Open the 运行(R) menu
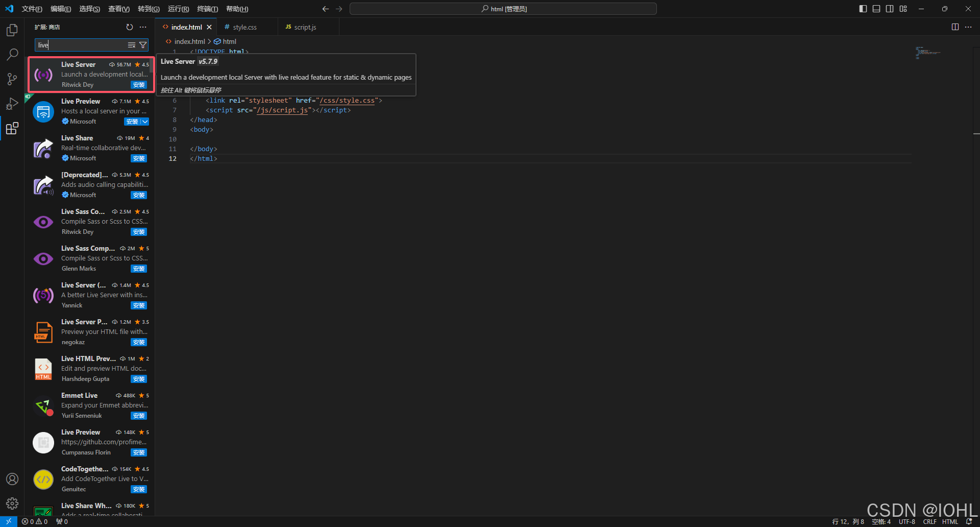Screen dimensions: 980x527 tap(178, 9)
